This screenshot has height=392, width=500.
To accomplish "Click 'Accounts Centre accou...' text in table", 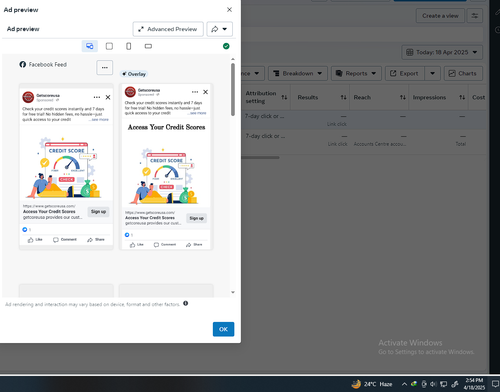I will pos(380,144).
